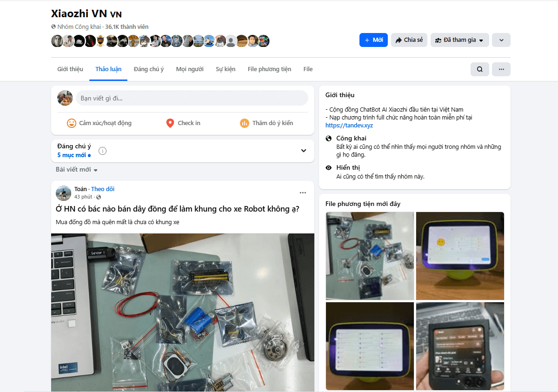Click the Nhóm Công khai label
This screenshot has width=558, height=392.
pyautogui.click(x=79, y=27)
